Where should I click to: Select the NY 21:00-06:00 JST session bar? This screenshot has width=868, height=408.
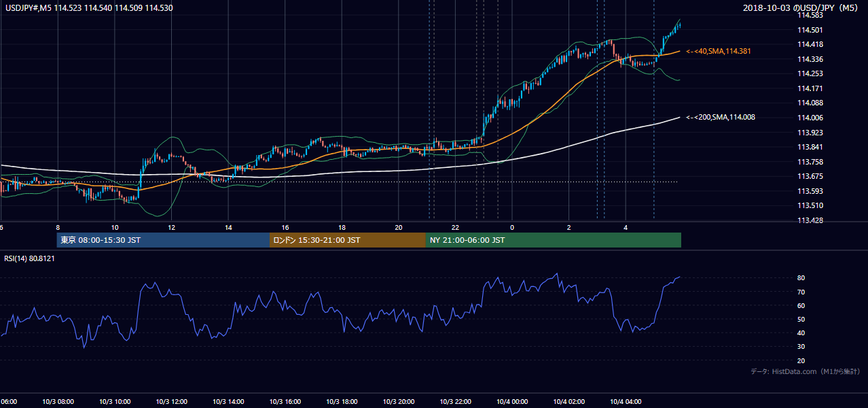(x=554, y=240)
